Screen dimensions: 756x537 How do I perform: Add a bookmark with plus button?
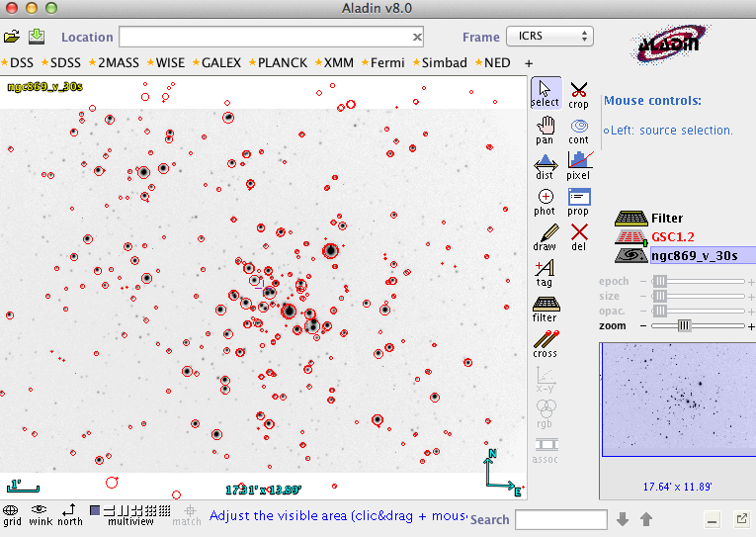(529, 63)
